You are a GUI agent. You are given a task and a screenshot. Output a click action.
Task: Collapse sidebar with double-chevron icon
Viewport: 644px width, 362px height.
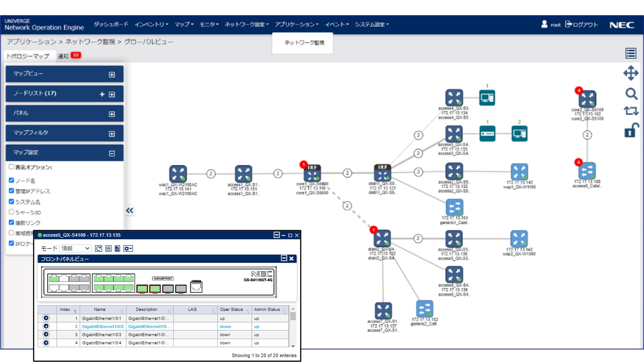click(130, 210)
